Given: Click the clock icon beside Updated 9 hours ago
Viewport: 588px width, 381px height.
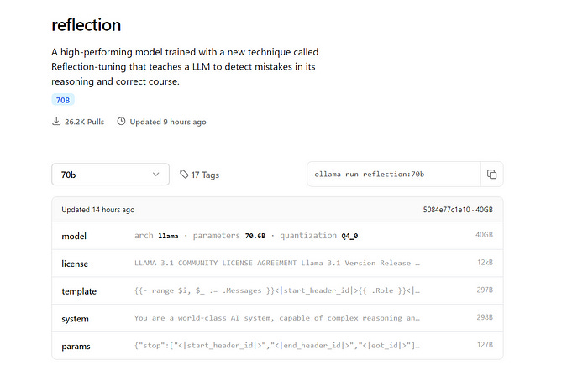Looking at the screenshot, I should 121,122.
